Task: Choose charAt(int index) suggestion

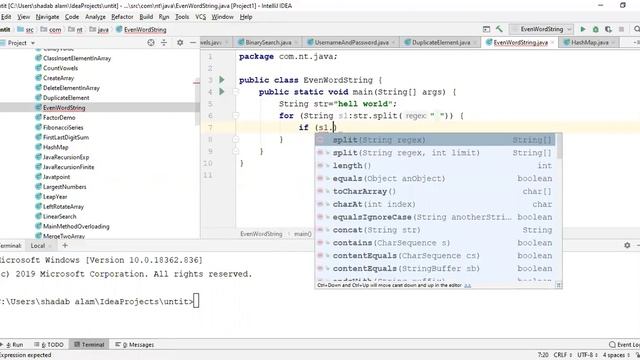Action: [x=435, y=204]
